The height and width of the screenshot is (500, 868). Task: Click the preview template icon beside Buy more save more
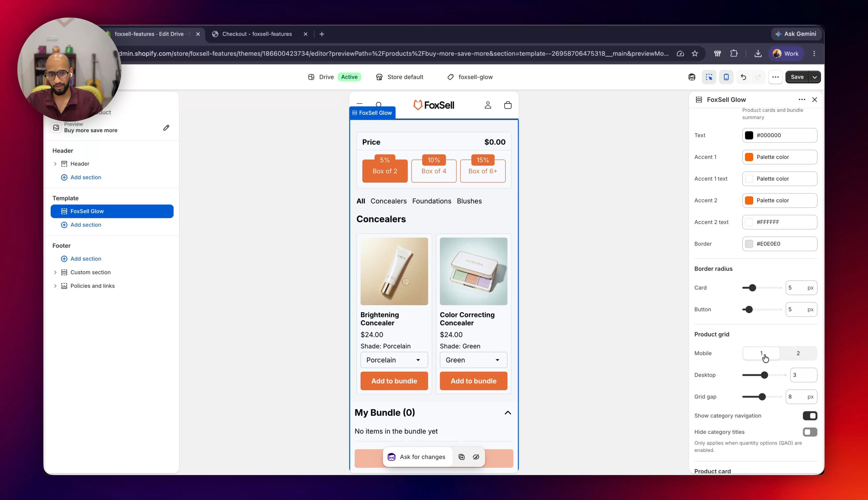click(x=56, y=127)
